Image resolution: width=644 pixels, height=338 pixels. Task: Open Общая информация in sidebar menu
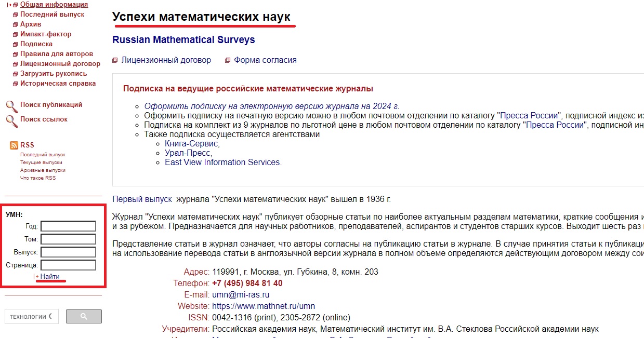click(x=54, y=5)
